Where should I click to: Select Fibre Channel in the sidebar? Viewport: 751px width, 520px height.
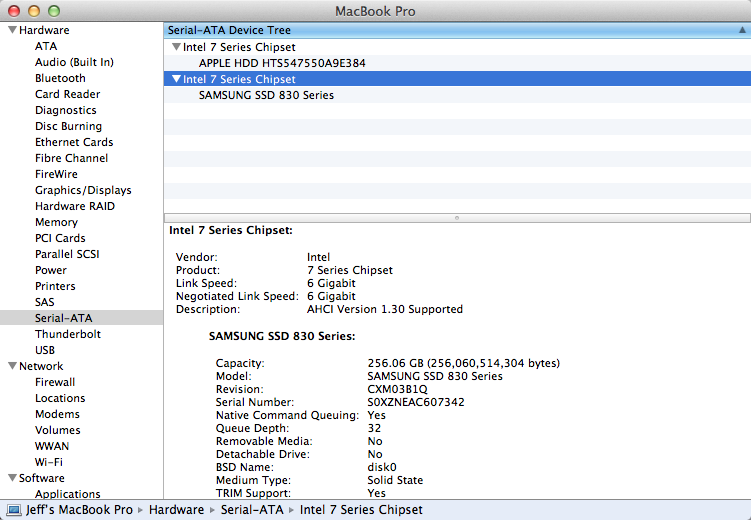[71, 158]
